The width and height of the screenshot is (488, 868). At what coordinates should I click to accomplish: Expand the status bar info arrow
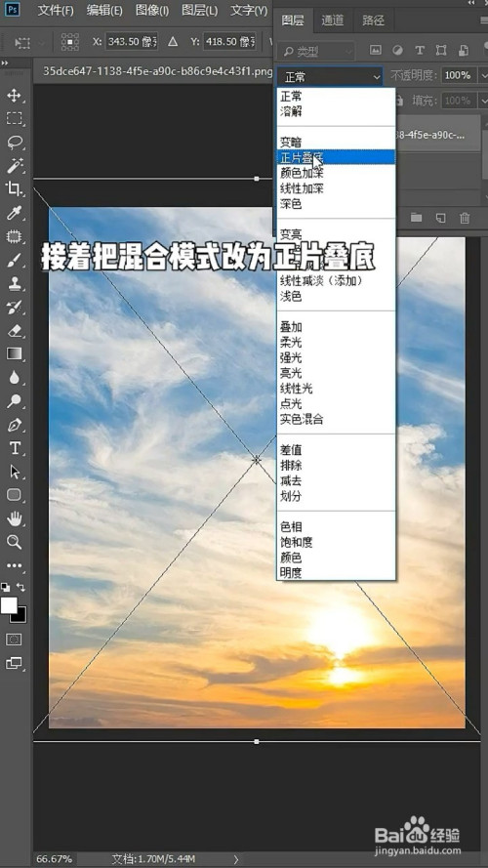pyautogui.click(x=236, y=859)
